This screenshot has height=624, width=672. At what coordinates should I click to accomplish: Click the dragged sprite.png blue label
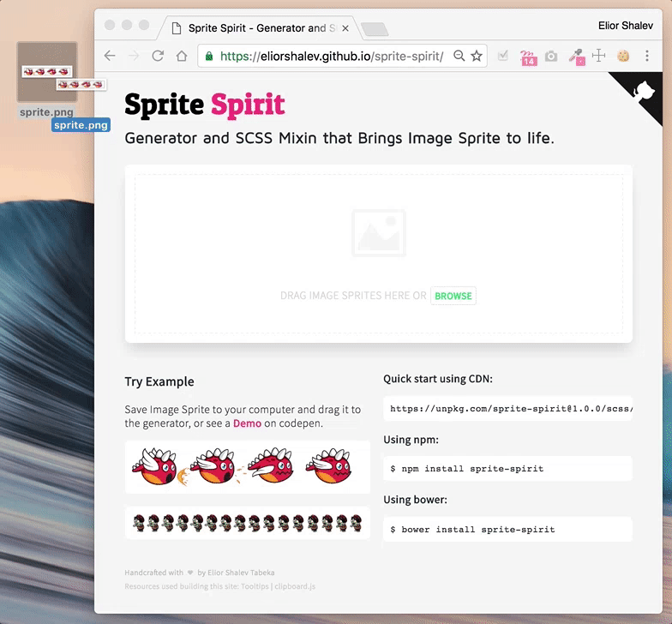(x=81, y=125)
